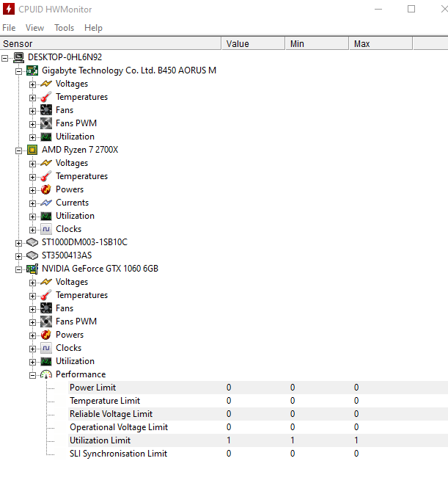Click the NVIDIA GeForce GTX 1060 card icon
The width and height of the screenshot is (448, 483).
pyautogui.click(x=32, y=269)
